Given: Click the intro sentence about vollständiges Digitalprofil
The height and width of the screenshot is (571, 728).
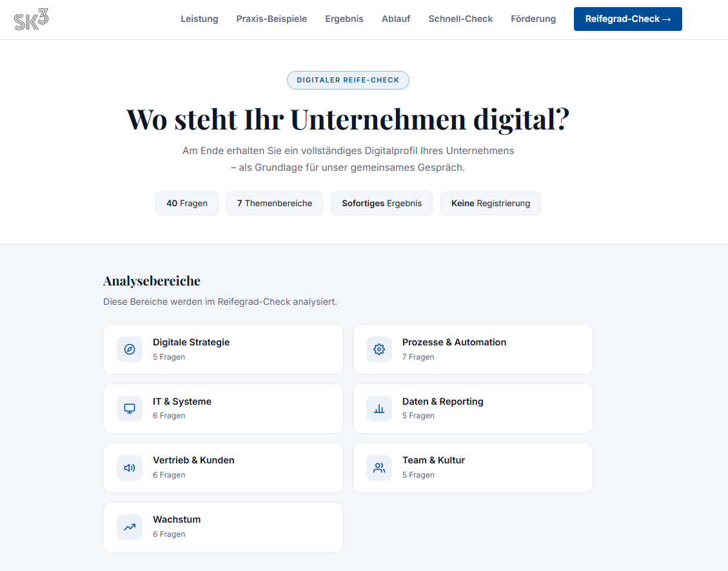Looking at the screenshot, I should [x=348, y=159].
